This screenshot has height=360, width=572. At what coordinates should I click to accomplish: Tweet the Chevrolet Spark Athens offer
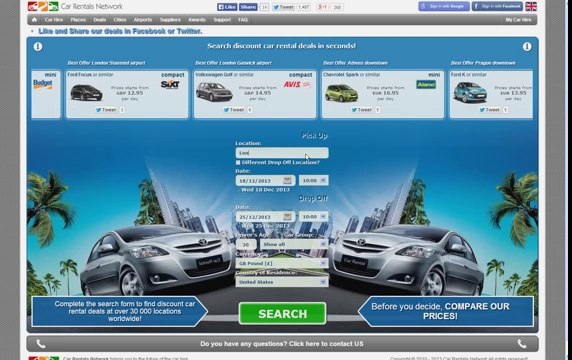click(362, 109)
